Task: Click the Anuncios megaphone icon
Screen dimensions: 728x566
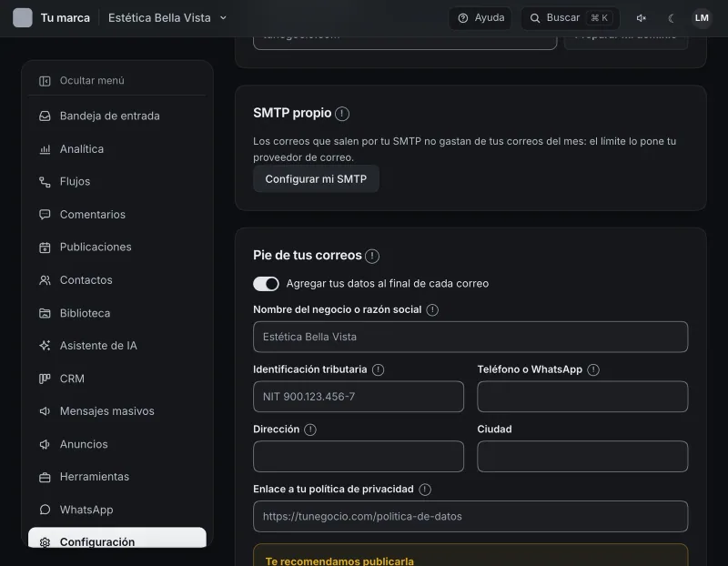Action: pyautogui.click(x=45, y=444)
